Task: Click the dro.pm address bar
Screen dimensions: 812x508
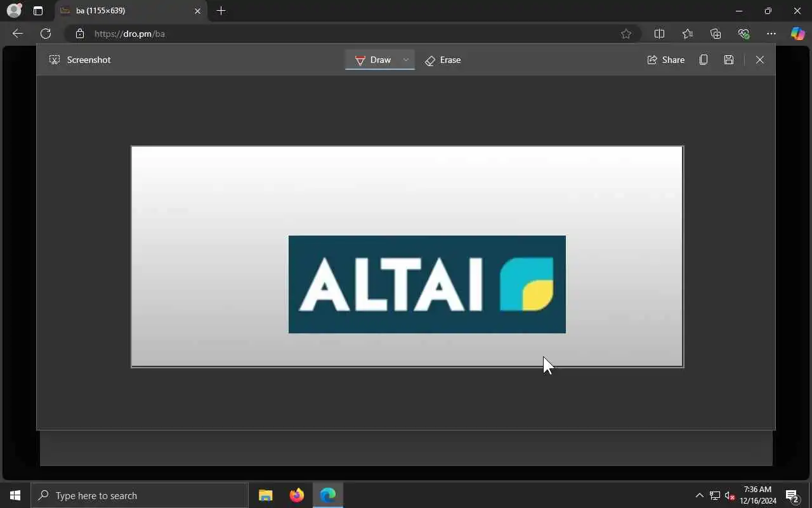Action: coord(352,34)
